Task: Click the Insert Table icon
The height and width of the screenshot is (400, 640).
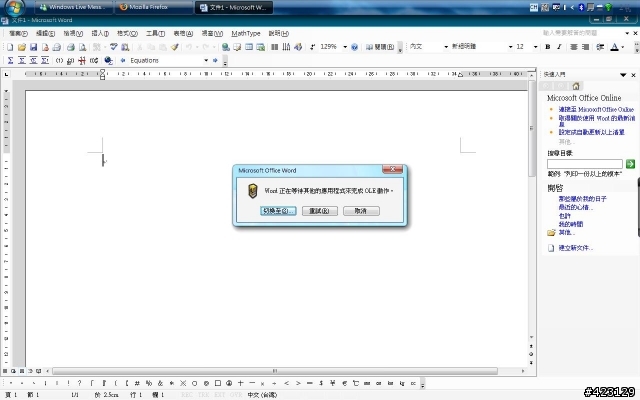Action: coord(249,47)
